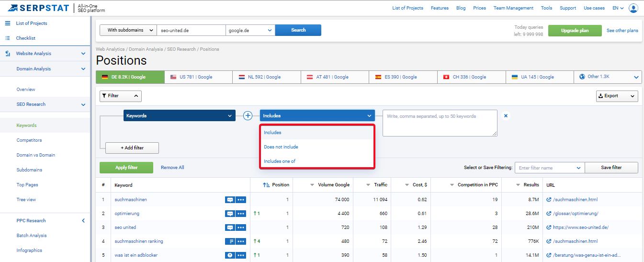Open hamburger menu icon beside List of Projects

point(8,23)
